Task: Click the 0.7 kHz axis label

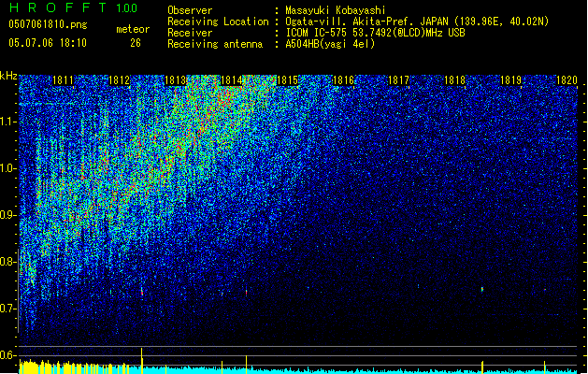Action: [7, 309]
